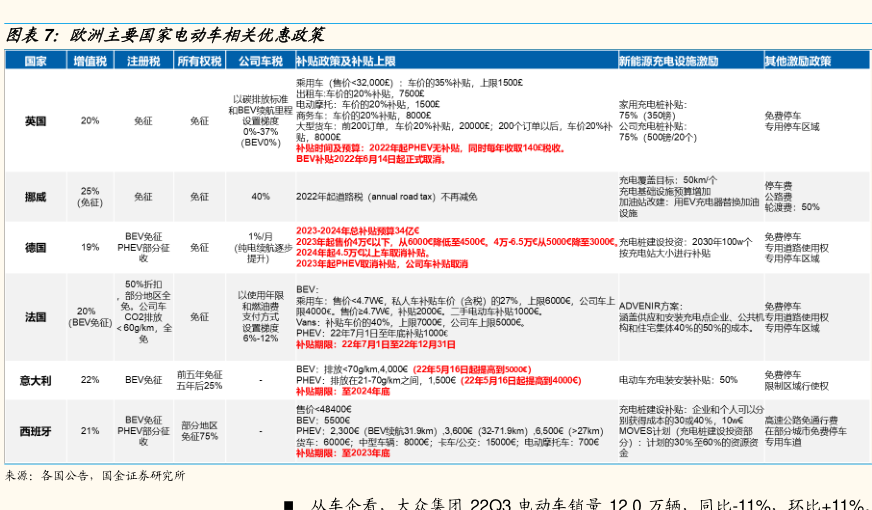Select the 挪威 row label
This screenshot has width=872, height=510.
click(36, 196)
